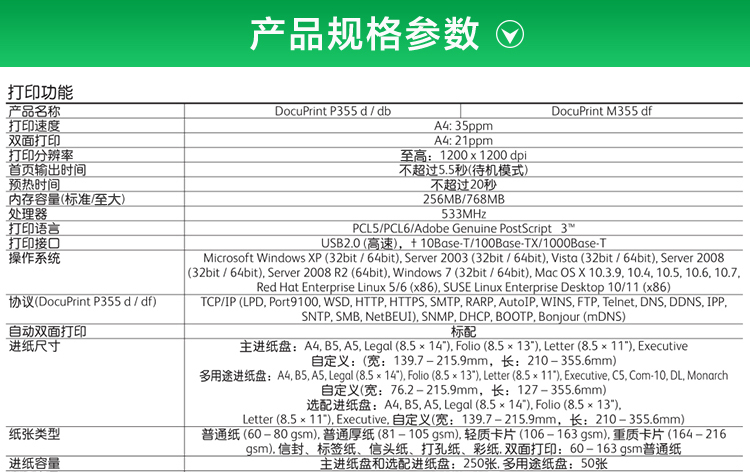750x472 pixels.
Task: Click the 预热时间 row label
Action: 34,185
